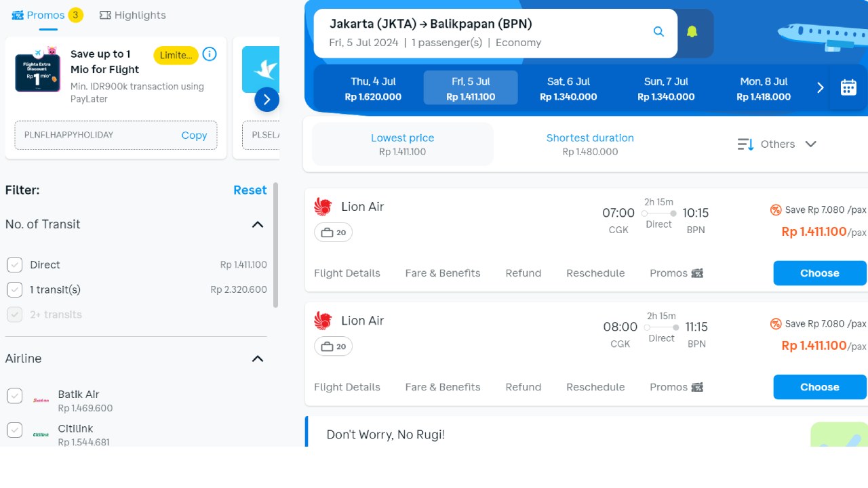Click baggage 20 badge on first Lion Air flight
The width and height of the screenshot is (868, 488).
click(333, 232)
